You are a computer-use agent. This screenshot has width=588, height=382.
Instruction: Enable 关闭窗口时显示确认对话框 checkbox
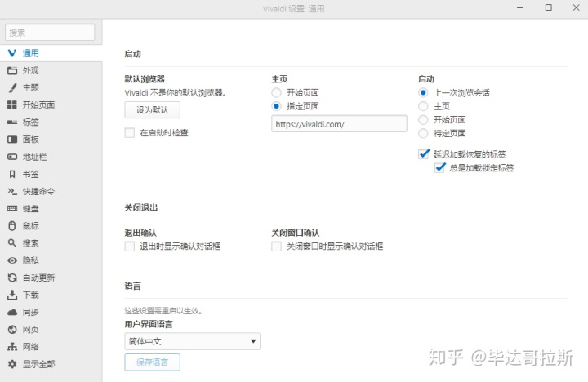tap(276, 247)
